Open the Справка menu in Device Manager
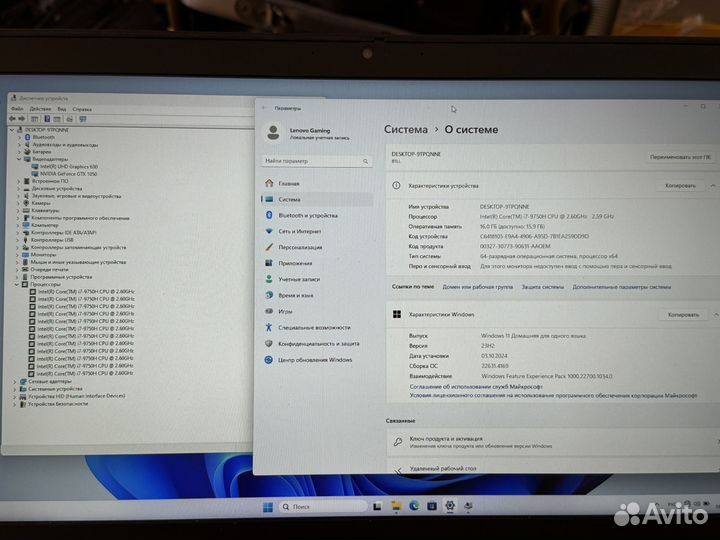Viewport: 720px width, 540px height. coord(82,109)
